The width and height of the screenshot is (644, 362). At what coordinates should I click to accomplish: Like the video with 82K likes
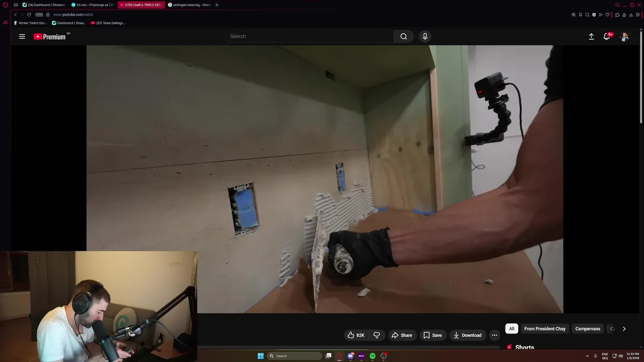pyautogui.click(x=356, y=335)
